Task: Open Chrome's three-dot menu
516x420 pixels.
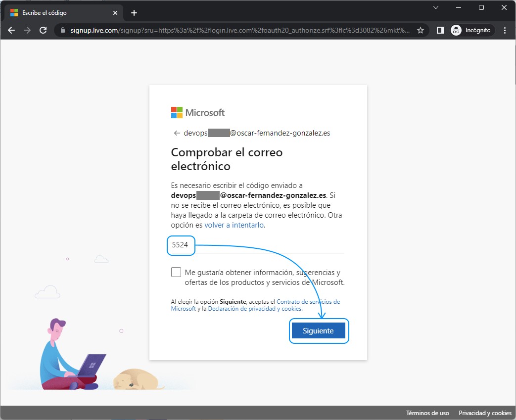Action: pyautogui.click(x=505, y=30)
